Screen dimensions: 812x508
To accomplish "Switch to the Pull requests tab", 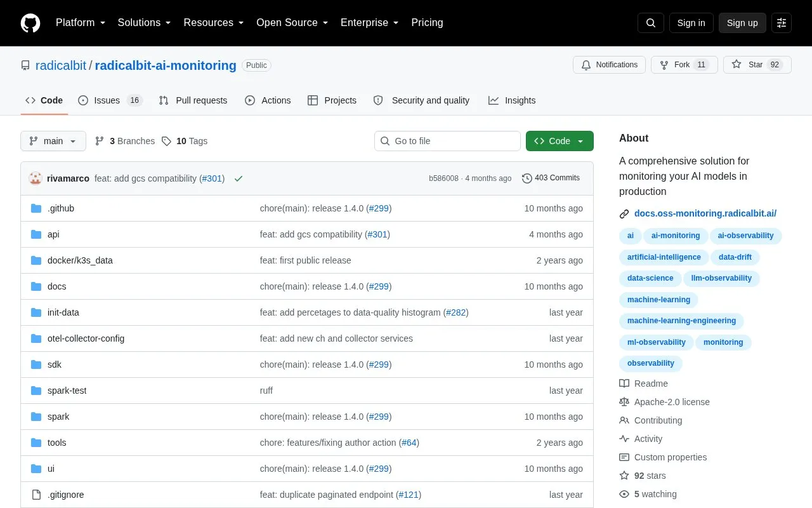I will 193,100.
